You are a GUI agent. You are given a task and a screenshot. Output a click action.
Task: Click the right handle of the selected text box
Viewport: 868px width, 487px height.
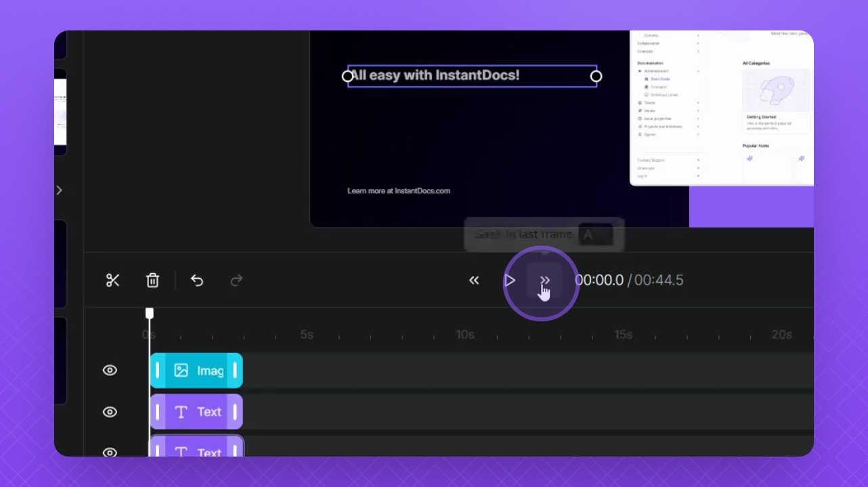(x=596, y=76)
